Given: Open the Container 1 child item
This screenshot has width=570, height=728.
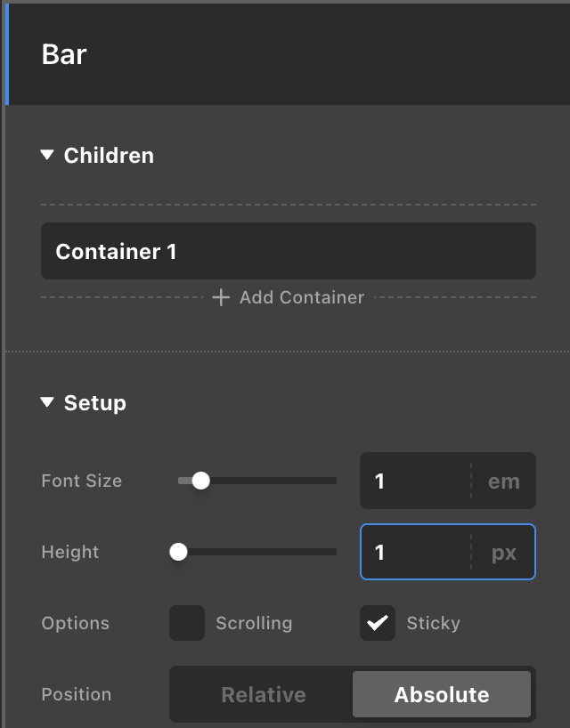Looking at the screenshot, I should pos(288,252).
